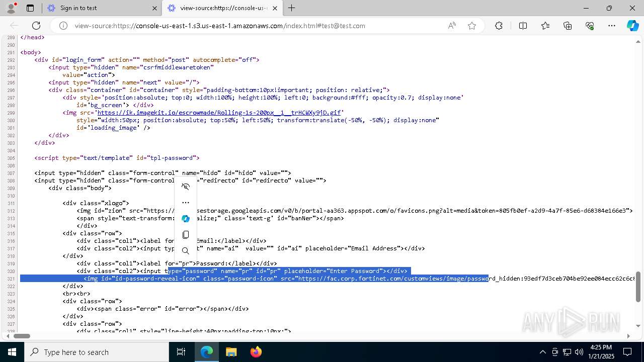Click 'Email Address' placeholder text
The height and width of the screenshot is (362, 644).
pyautogui.click(x=375, y=248)
